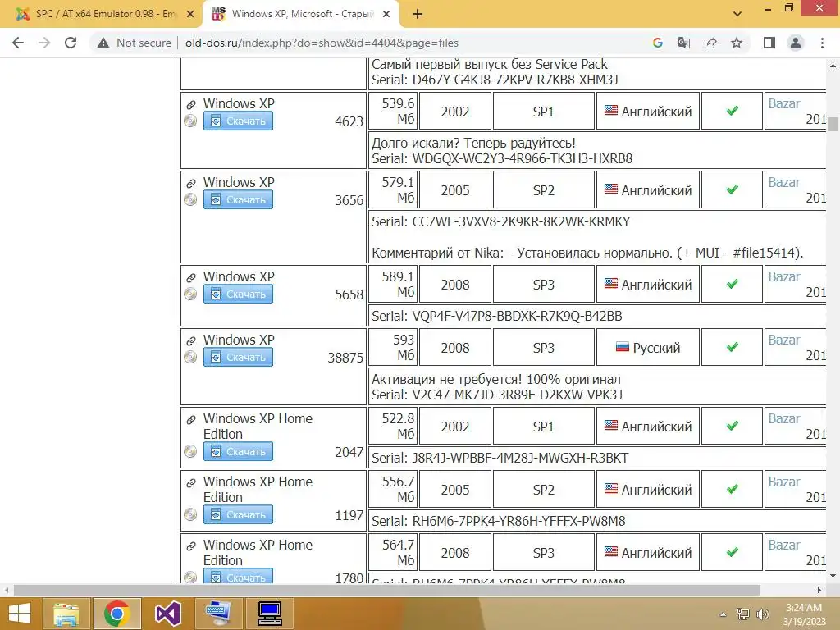Click the CD icon for Windows XP 3656 downloads

190,199
